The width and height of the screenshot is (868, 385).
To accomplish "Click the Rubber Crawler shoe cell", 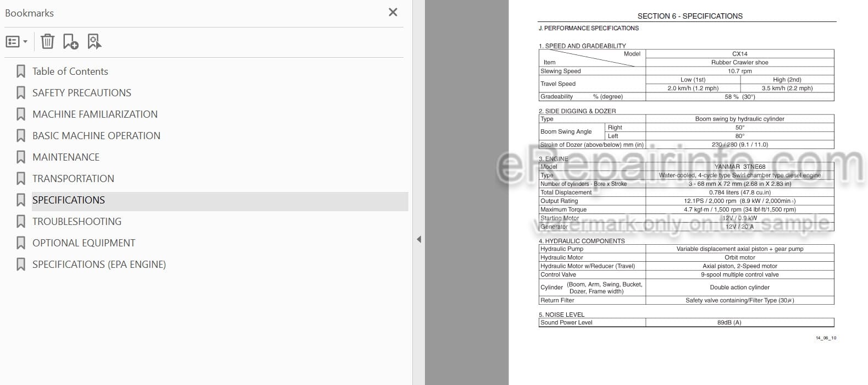I will (x=739, y=63).
